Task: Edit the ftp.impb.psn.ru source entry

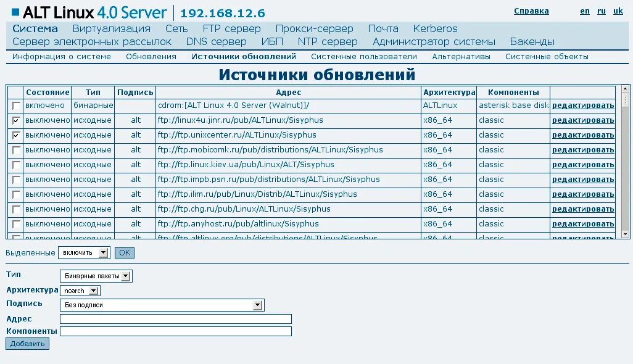Action: point(583,180)
